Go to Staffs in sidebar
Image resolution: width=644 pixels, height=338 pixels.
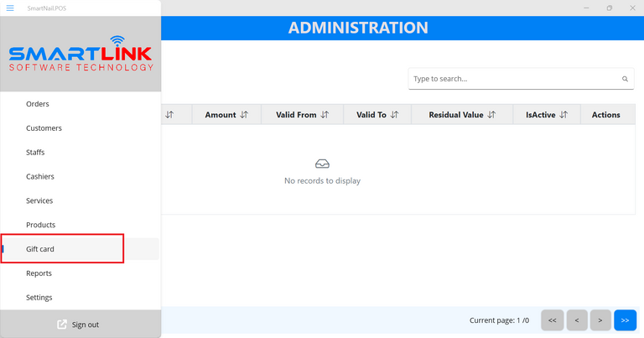point(35,153)
